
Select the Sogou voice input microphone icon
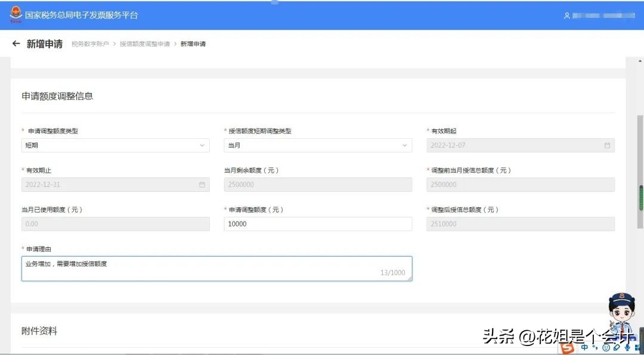[627, 348]
